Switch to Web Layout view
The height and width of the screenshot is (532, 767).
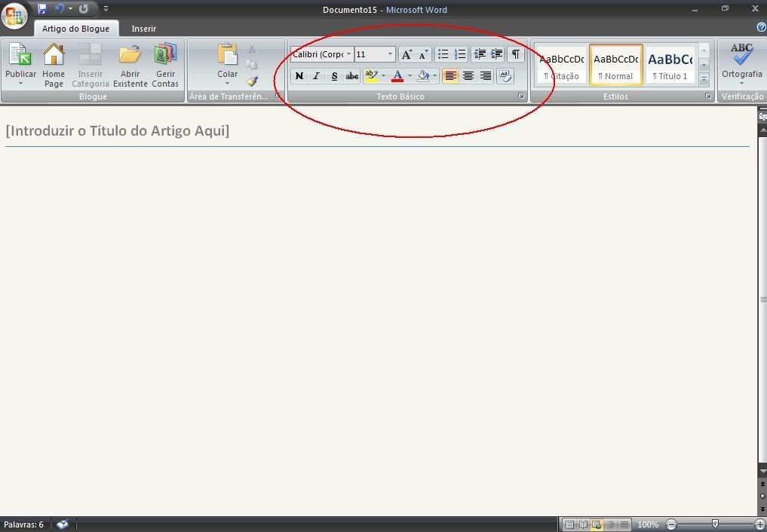[597, 525]
